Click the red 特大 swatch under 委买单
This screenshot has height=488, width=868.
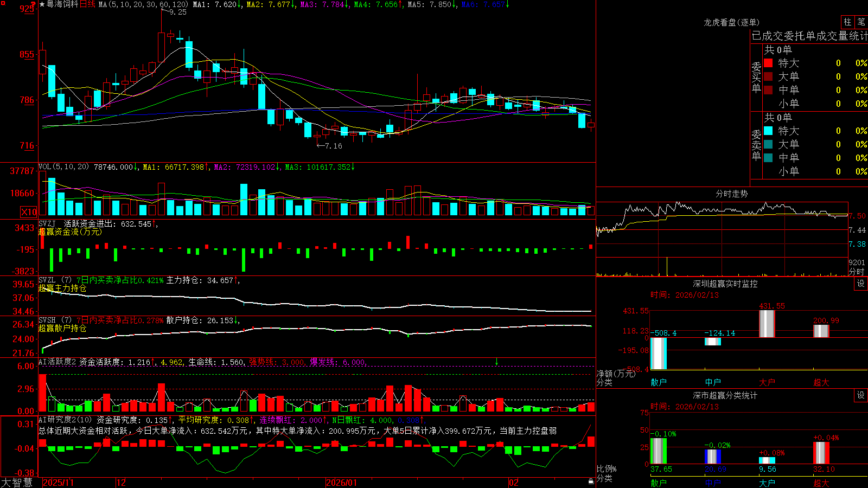tap(768, 63)
